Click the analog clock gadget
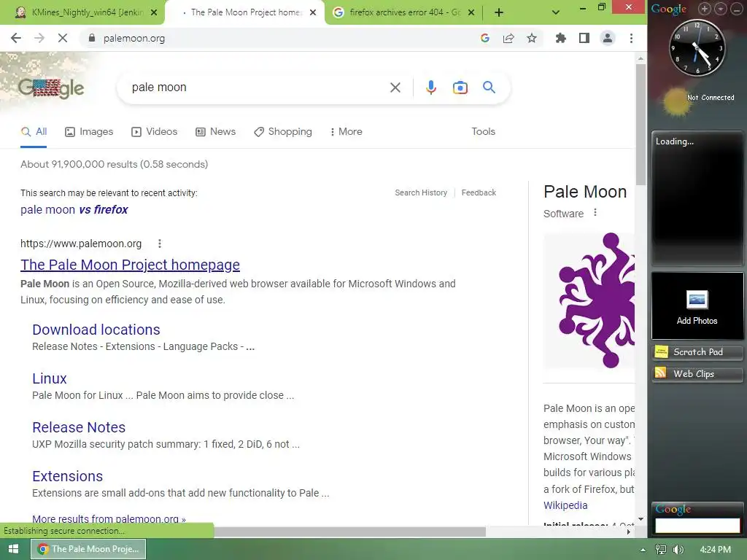This screenshot has width=747, height=560. (697, 47)
